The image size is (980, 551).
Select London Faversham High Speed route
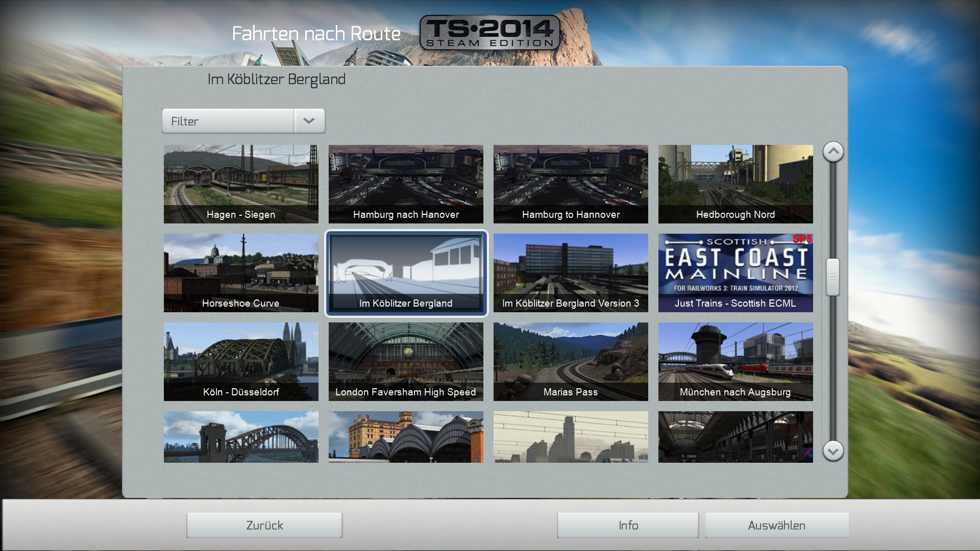coord(406,361)
